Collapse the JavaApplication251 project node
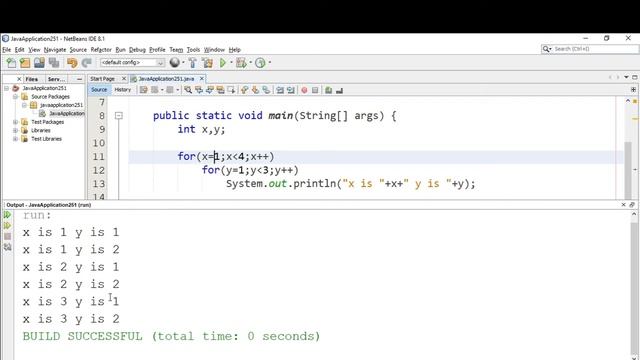The width and height of the screenshot is (640, 360). coord(7,88)
